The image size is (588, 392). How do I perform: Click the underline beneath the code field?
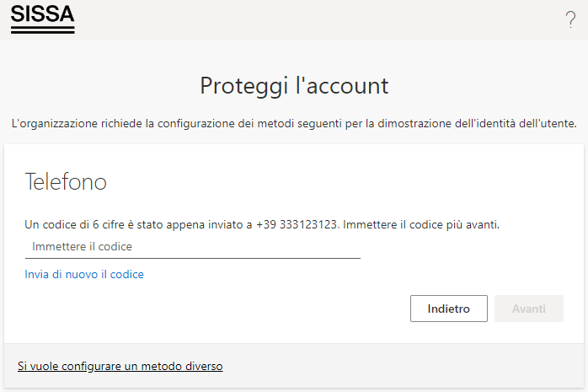(193, 258)
